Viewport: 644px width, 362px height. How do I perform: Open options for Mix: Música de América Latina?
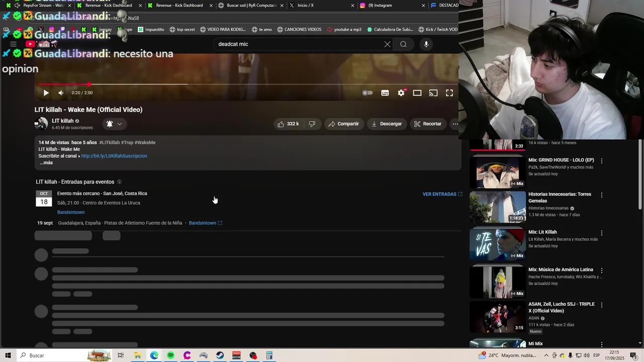pyautogui.click(x=602, y=270)
